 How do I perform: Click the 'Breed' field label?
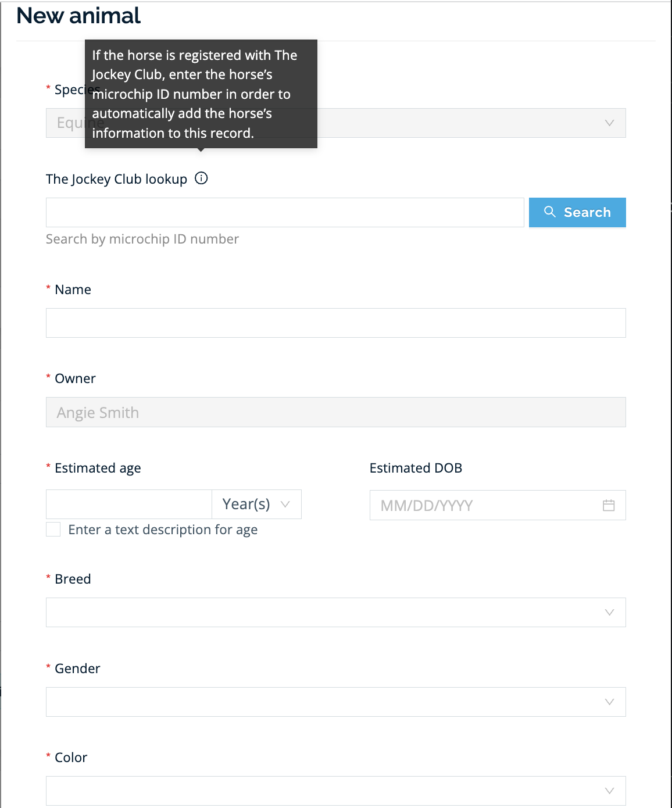pyautogui.click(x=73, y=579)
